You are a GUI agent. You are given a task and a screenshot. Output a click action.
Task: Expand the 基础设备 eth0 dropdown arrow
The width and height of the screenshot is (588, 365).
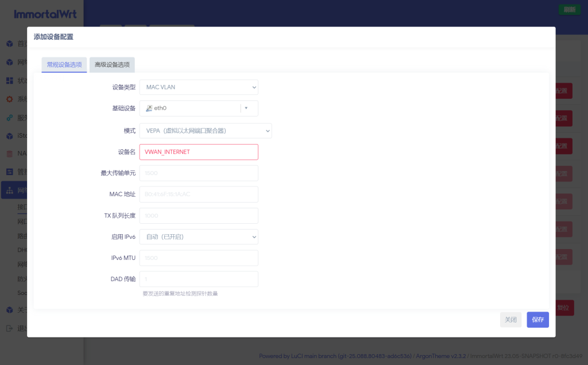246,108
